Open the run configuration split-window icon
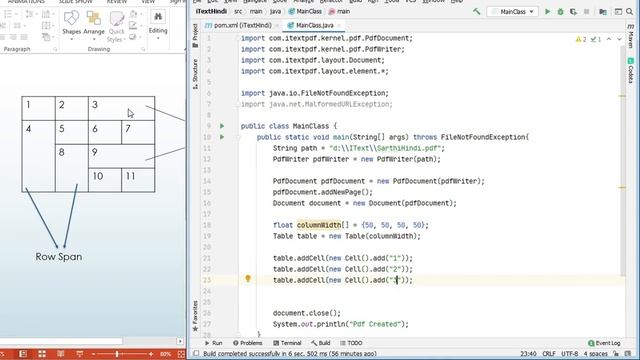 (x=618, y=12)
